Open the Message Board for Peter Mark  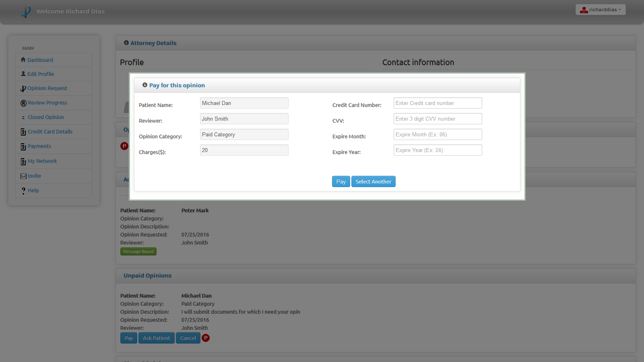point(138,251)
